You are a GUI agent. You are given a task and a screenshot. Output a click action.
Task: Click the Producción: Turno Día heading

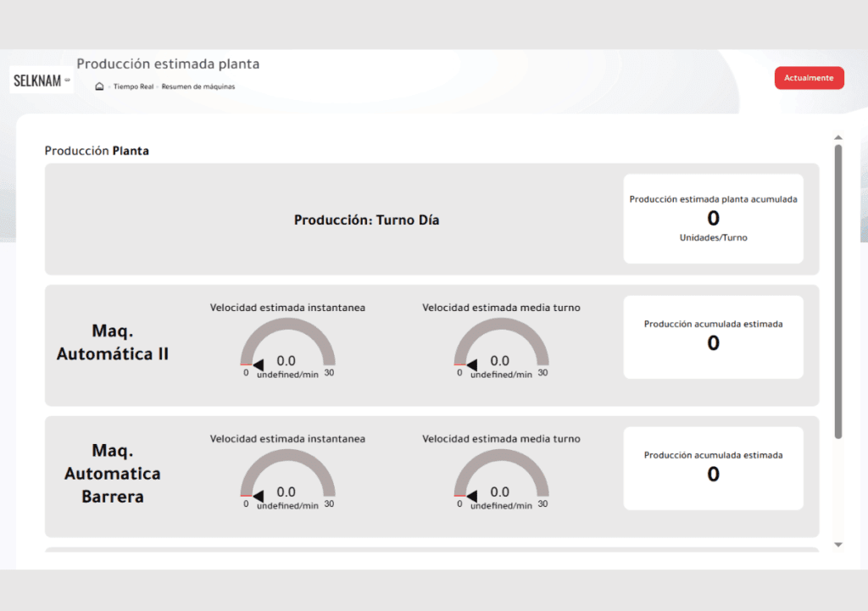[366, 220]
